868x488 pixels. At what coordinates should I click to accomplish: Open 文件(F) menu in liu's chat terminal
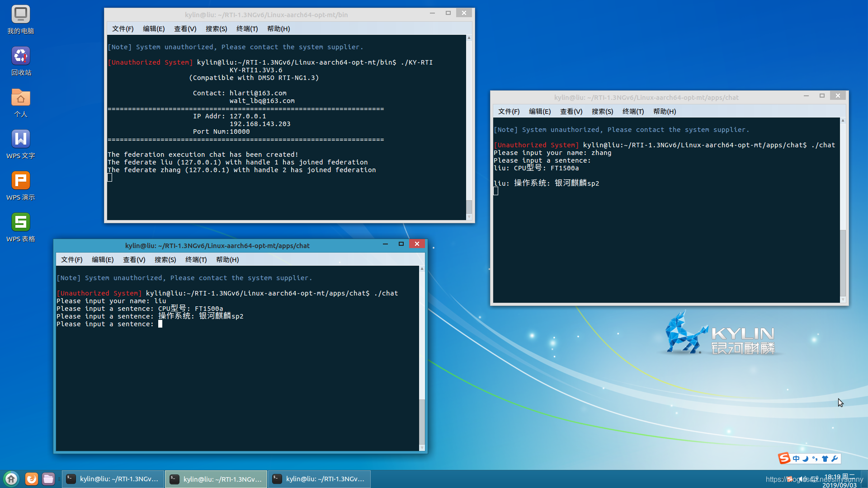(72, 260)
